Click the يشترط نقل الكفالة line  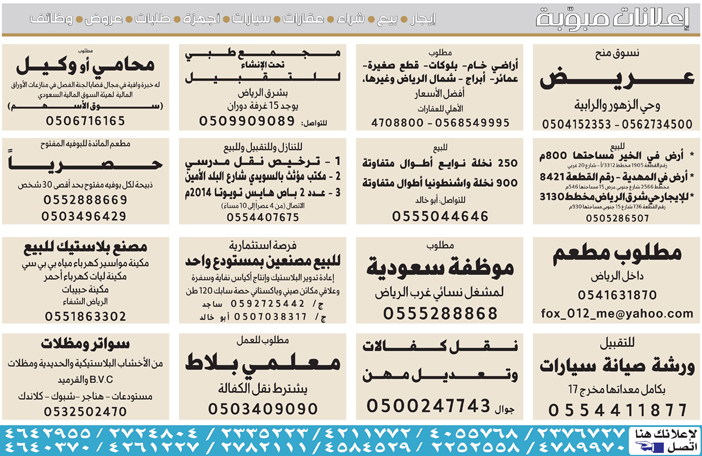(263, 389)
